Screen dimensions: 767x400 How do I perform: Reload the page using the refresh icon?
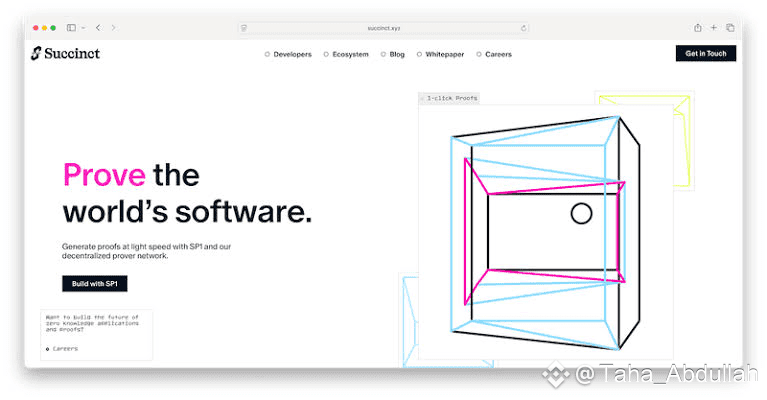(x=523, y=28)
